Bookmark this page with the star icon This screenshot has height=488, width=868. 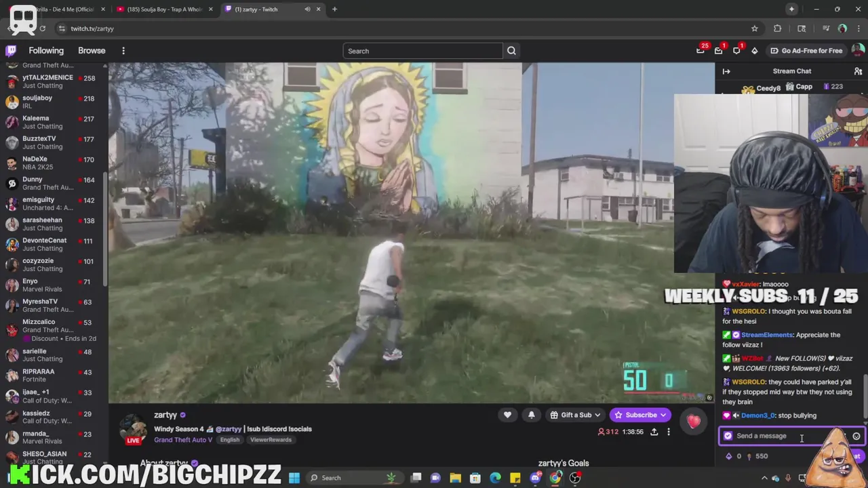tap(754, 28)
